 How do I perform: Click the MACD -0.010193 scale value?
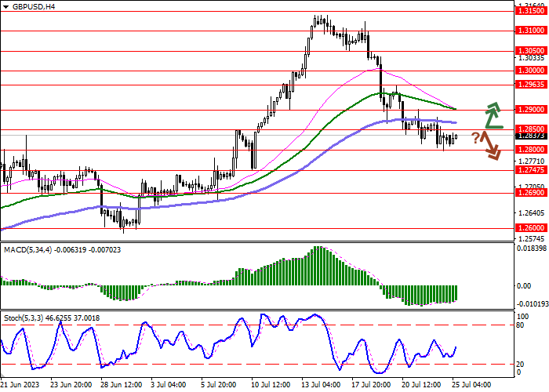tap(532, 304)
